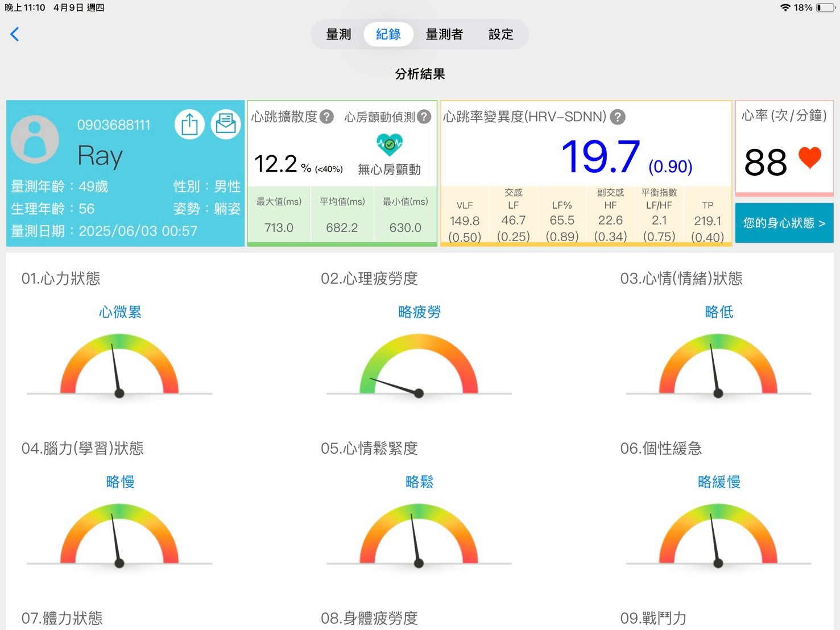Tap the 心微累 status label
This screenshot has height=630, width=840.
(x=120, y=312)
